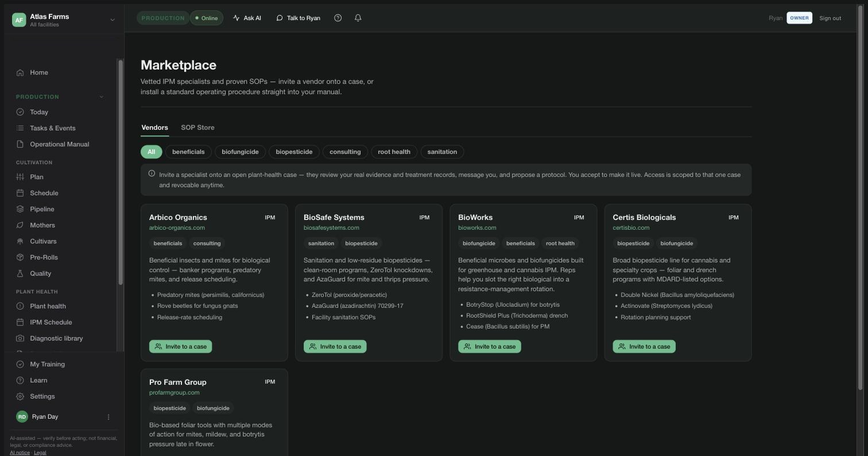The width and height of the screenshot is (868, 456).
Task: Filter vendors by consulting
Action: point(345,152)
